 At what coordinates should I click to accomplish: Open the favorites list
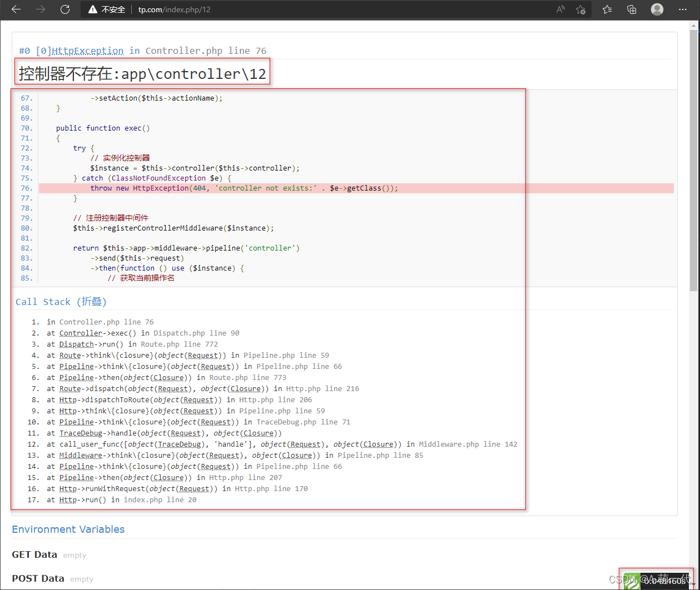click(x=607, y=9)
